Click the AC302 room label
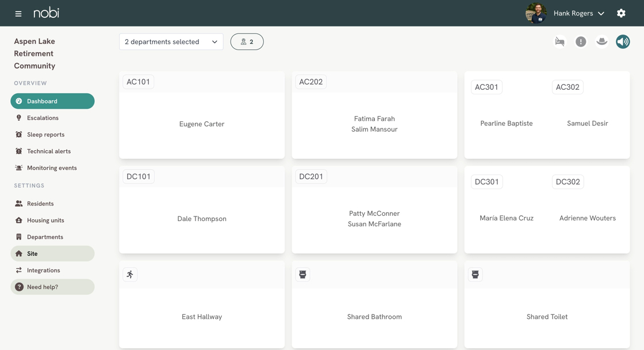The height and width of the screenshot is (350, 644). point(568,87)
